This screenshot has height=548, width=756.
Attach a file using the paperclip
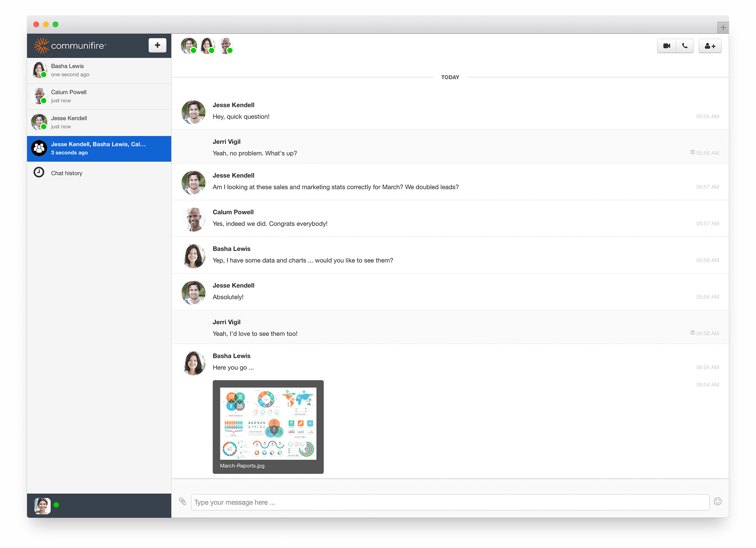(x=183, y=502)
